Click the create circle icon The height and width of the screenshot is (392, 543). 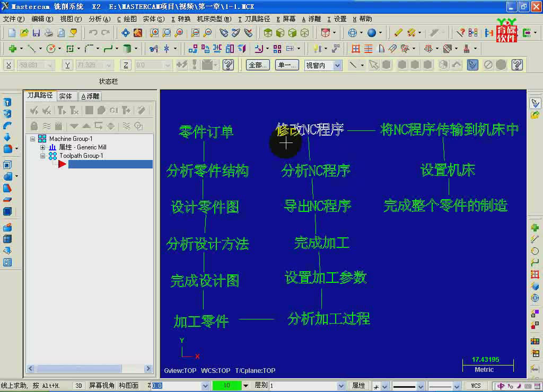pyautogui.click(x=51, y=49)
